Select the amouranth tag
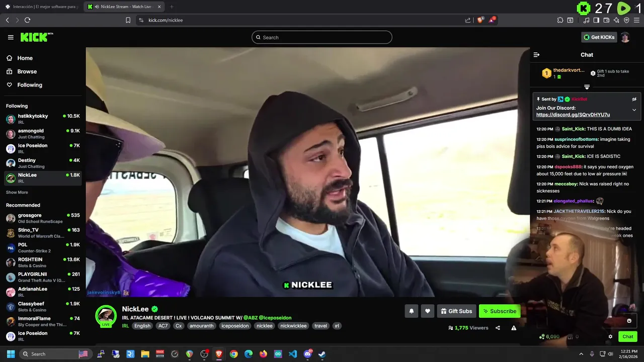Viewport: 644px width, 362px height. click(x=202, y=326)
